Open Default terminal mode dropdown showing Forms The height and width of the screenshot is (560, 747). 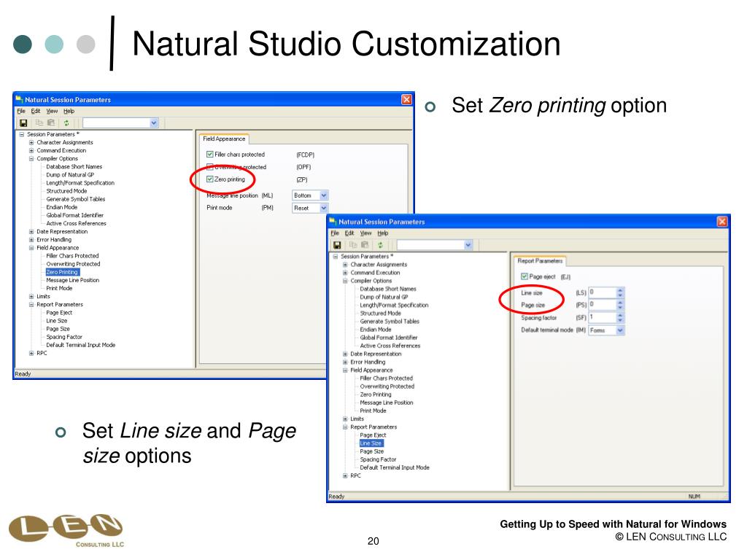620,330
